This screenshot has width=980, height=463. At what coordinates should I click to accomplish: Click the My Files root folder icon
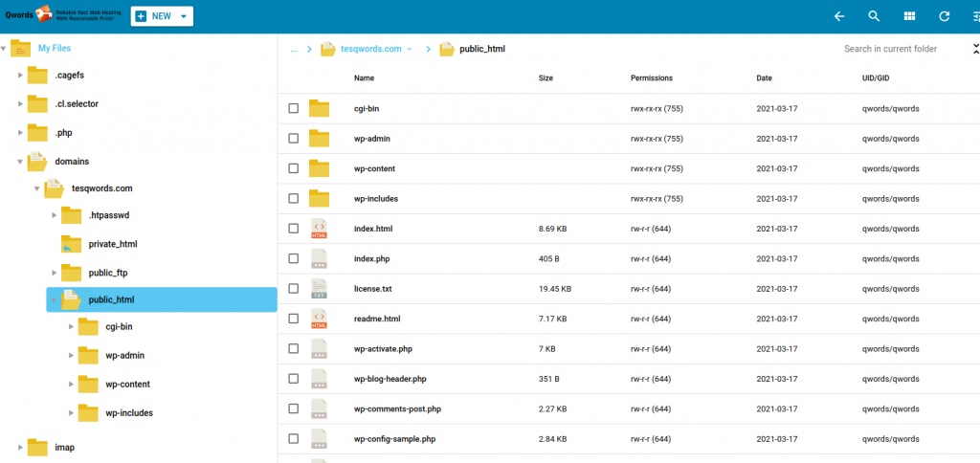click(x=21, y=48)
